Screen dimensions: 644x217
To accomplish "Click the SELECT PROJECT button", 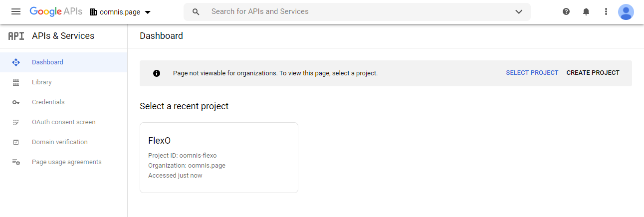I will coord(532,73).
